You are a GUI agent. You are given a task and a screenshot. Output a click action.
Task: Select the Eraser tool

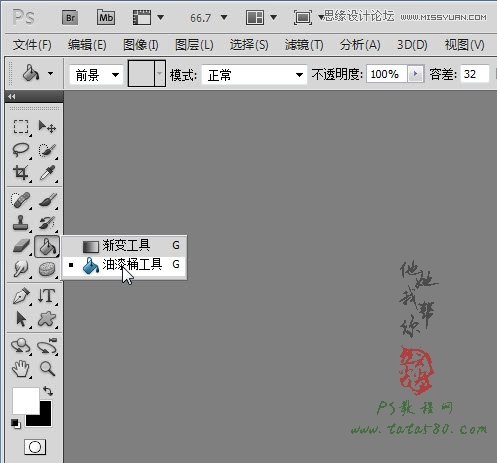(21, 246)
